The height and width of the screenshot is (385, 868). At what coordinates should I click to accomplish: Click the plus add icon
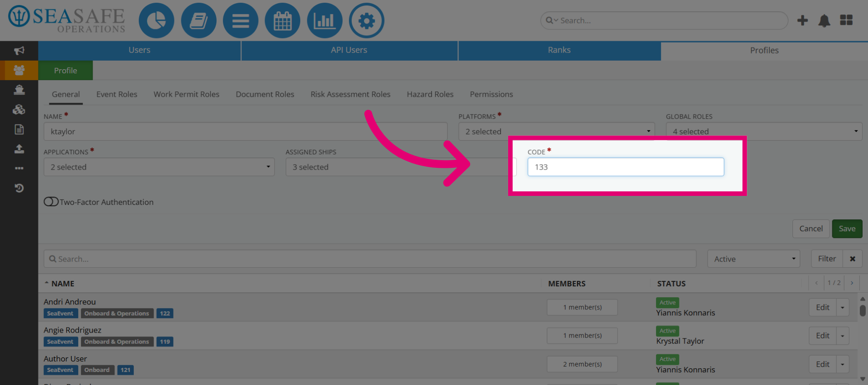click(x=802, y=20)
